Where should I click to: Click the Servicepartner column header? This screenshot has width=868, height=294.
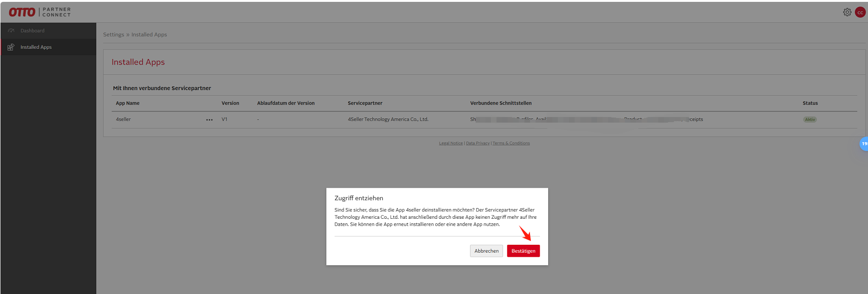point(365,103)
